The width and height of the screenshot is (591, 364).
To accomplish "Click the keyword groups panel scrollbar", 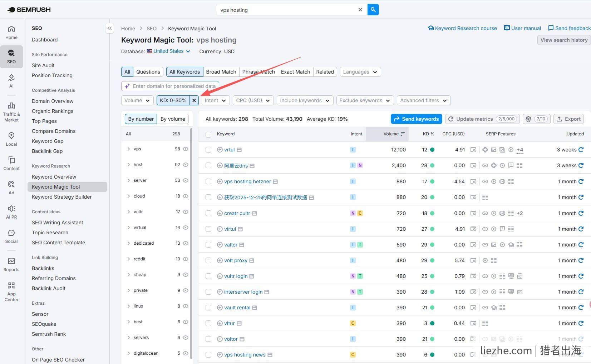I will 191,243.
